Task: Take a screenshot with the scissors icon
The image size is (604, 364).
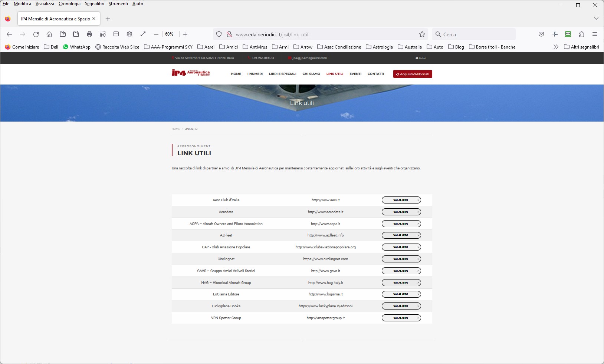Action: [103, 34]
